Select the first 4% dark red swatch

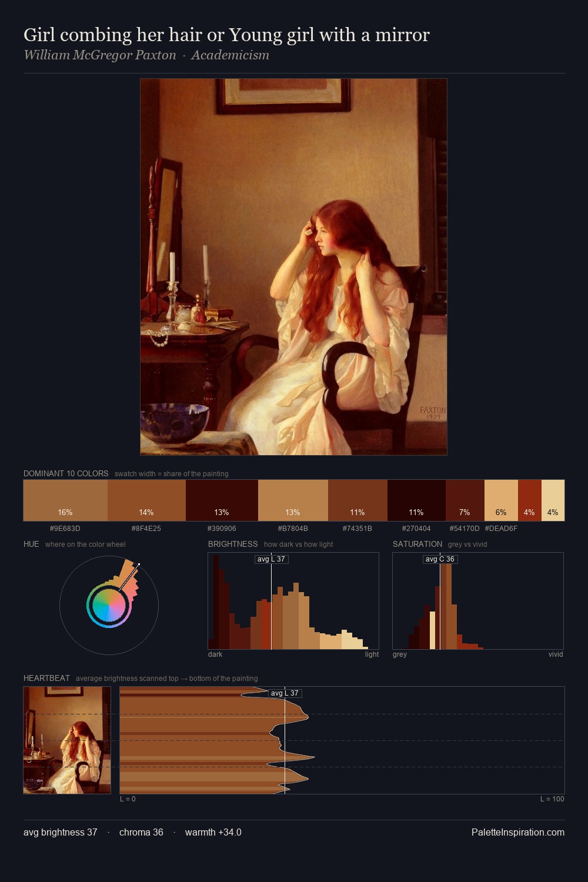pyautogui.click(x=529, y=500)
